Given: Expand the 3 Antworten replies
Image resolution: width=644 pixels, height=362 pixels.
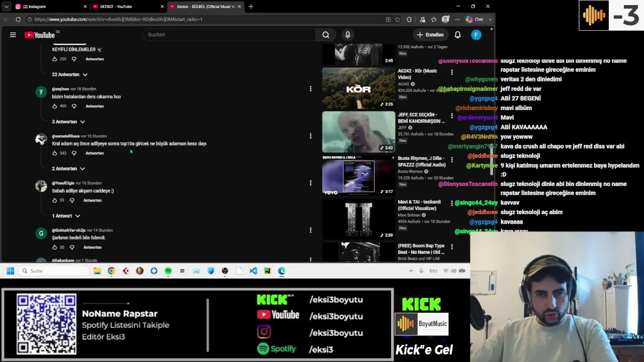Looking at the screenshot, I should point(68,122).
